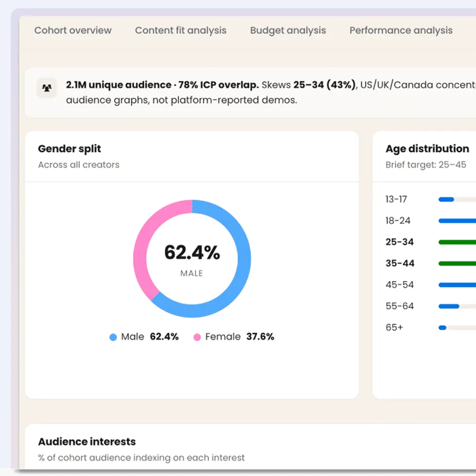Click the 'Age distribution' card heading
Image resolution: width=476 pixels, height=476 pixels.
(427, 149)
